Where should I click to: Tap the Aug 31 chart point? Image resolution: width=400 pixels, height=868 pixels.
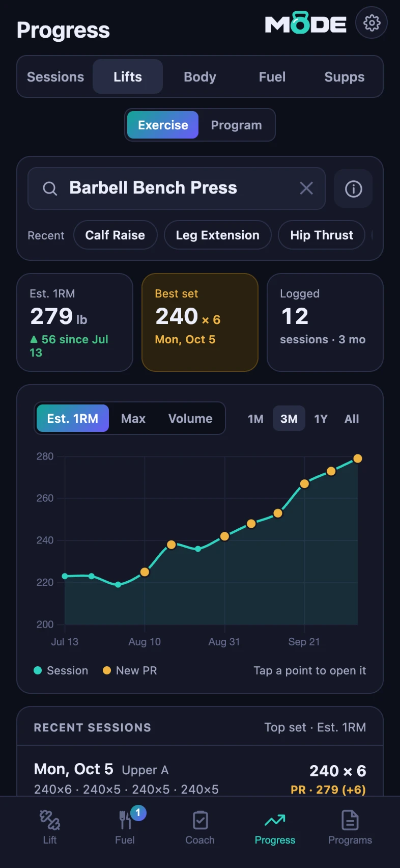(x=224, y=536)
